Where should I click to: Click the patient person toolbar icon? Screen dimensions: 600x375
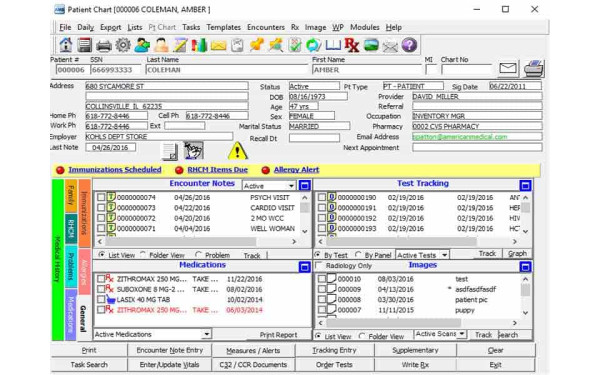pos(161,45)
